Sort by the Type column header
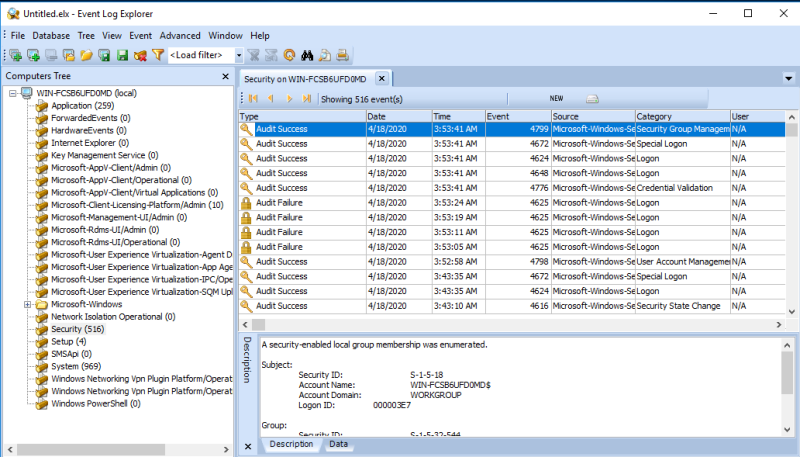Image resolution: width=800 pixels, height=457 pixels. (302, 116)
